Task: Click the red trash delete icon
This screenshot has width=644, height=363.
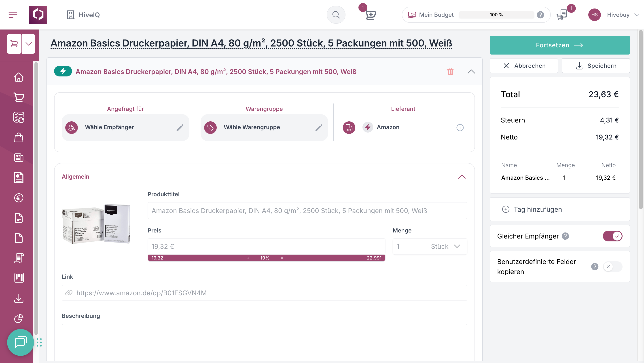Action: 450,72
